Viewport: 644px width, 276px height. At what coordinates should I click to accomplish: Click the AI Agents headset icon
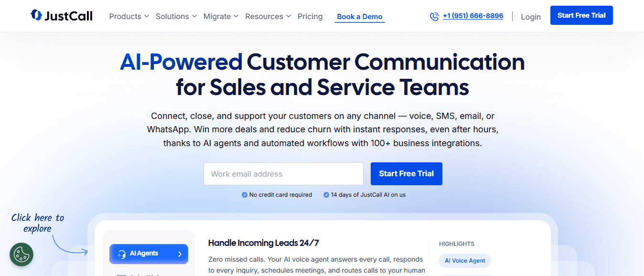click(x=122, y=254)
